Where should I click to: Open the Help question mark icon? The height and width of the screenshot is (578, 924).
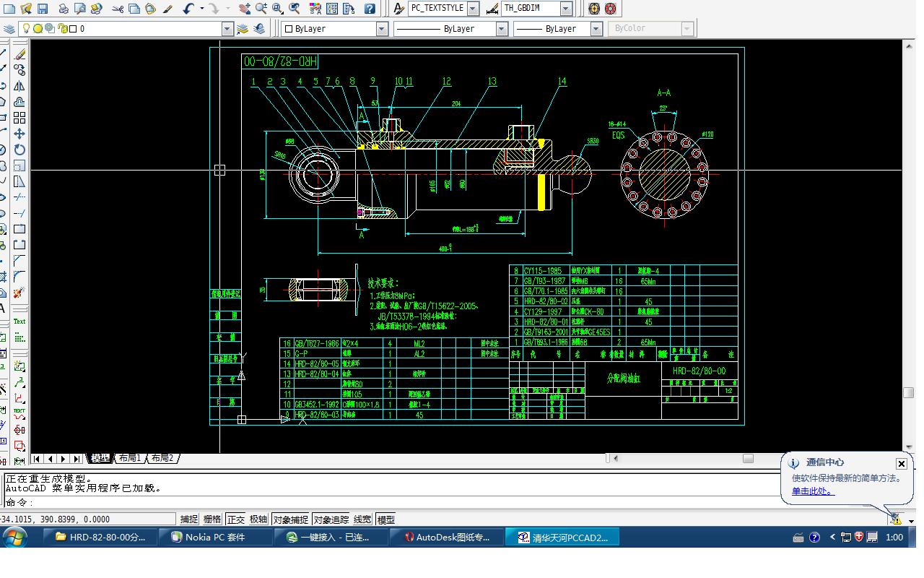[x=370, y=9]
